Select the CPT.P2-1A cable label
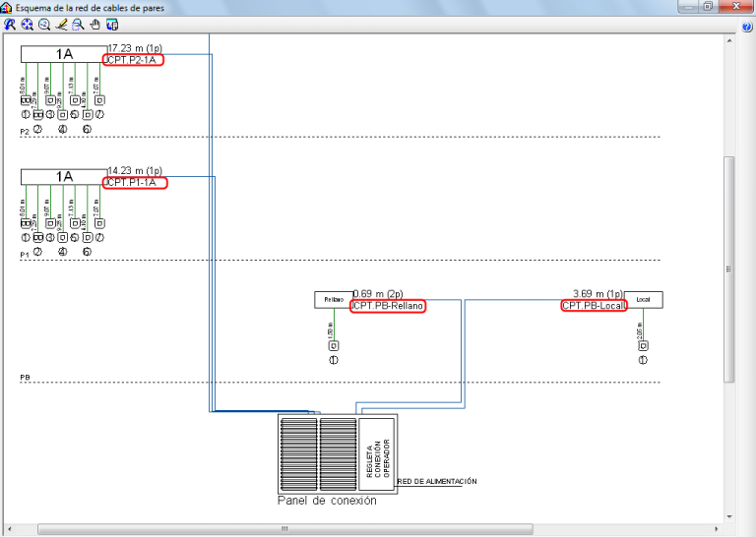 pos(133,60)
